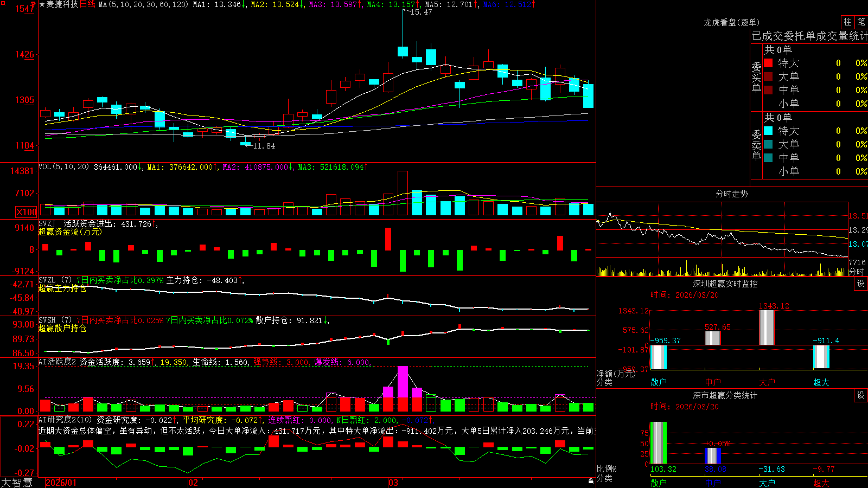Click the VOL(5,10,20) indicator label
The image size is (868, 488).
point(63,166)
